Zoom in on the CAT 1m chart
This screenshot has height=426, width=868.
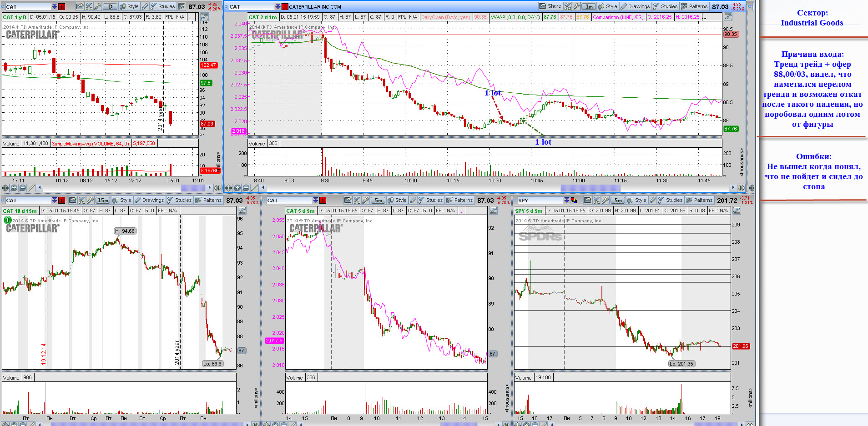coord(237,188)
